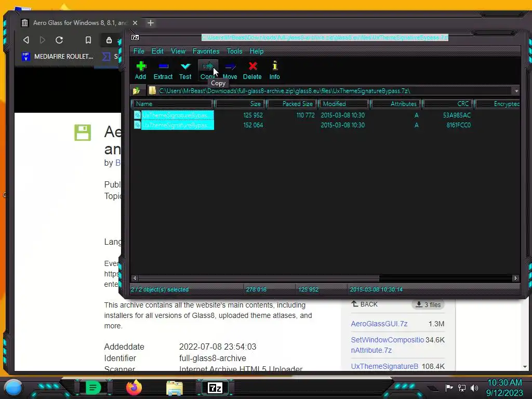
Task: Open File Explorer from taskbar
Action: pos(175,388)
